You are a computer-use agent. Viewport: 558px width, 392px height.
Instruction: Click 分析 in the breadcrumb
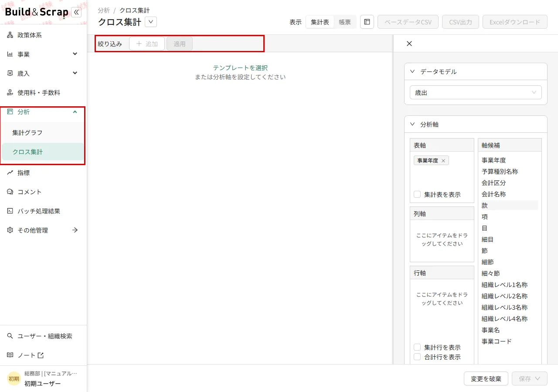(104, 10)
